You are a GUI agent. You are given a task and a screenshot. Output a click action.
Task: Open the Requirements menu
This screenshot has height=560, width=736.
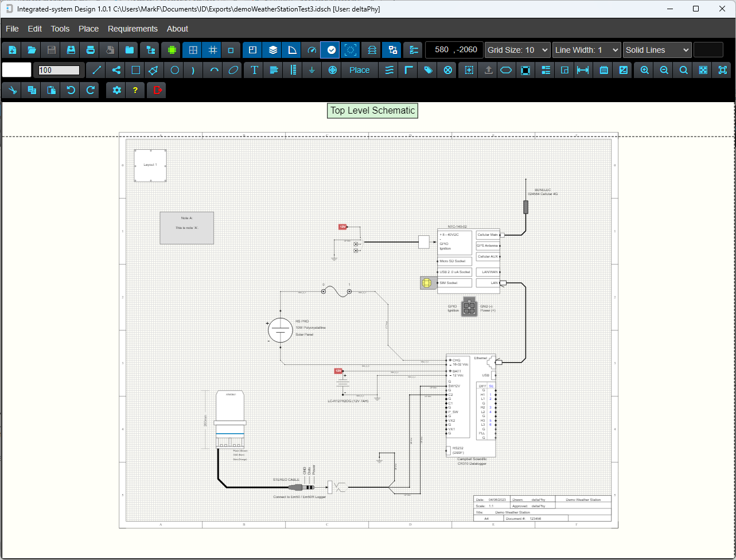[x=133, y=29]
